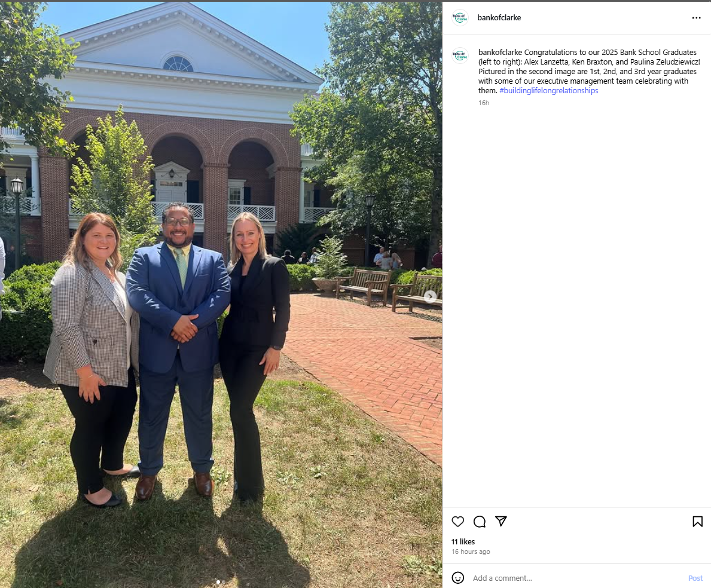Open the #buildinglifelongrelationships hashtag
The image size is (711, 588).
pyautogui.click(x=549, y=91)
